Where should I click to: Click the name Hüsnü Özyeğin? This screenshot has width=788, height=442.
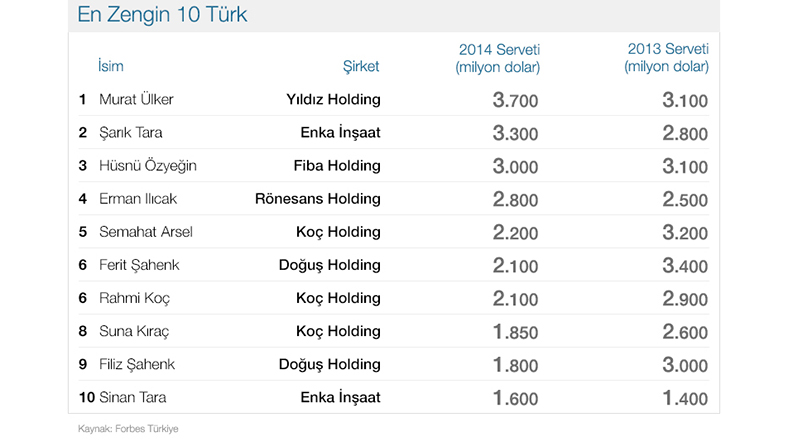148,166
